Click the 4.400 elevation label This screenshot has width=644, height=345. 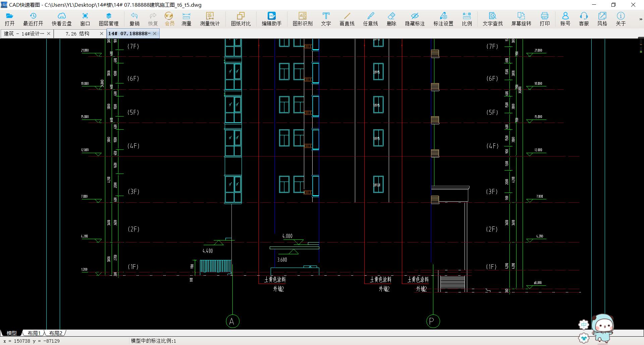(208, 251)
